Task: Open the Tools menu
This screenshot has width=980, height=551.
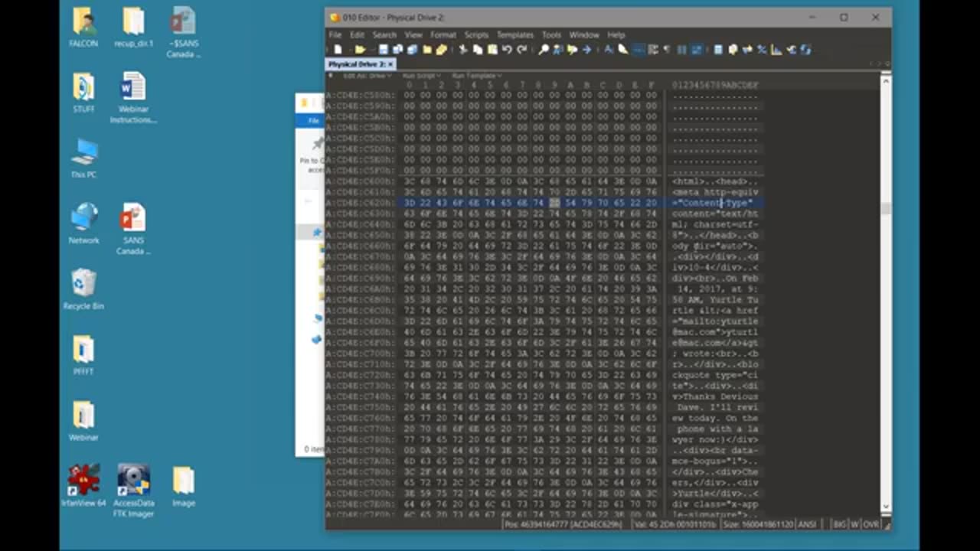Action: (551, 34)
